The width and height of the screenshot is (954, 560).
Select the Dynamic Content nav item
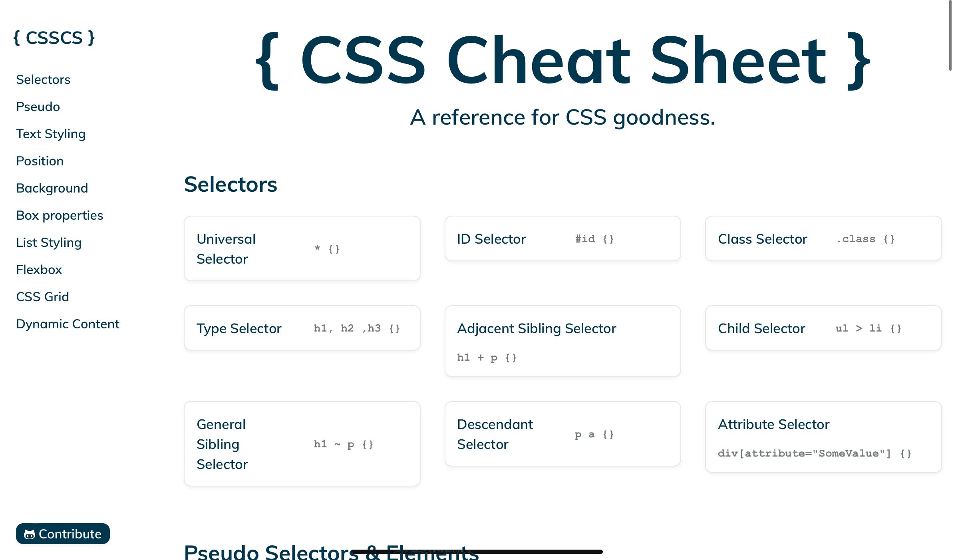click(x=68, y=323)
